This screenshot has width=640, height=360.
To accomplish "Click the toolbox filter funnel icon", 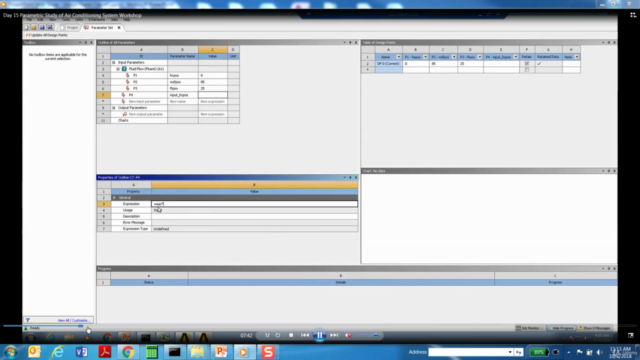I will click(x=27, y=320).
